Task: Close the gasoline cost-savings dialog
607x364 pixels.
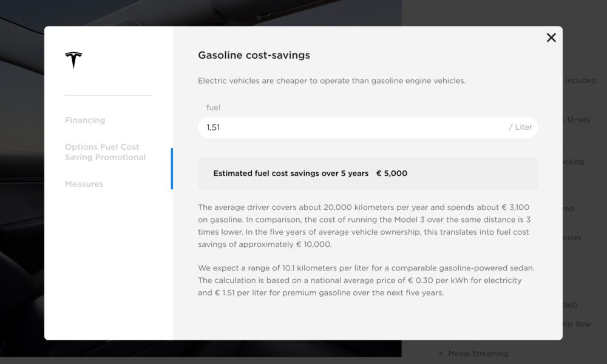Action: [x=551, y=38]
